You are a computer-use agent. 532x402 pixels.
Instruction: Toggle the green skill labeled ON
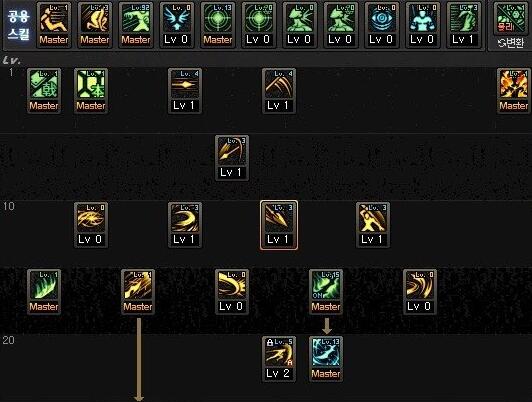pos(326,292)
